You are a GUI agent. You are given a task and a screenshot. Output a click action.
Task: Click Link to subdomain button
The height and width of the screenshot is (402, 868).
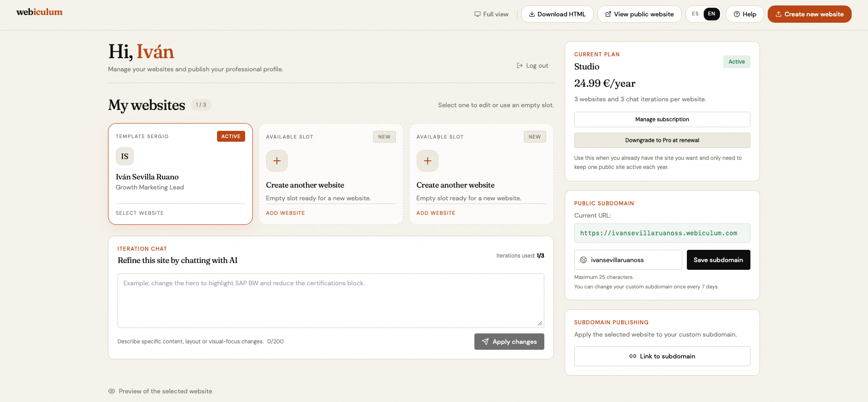point(662,356)
